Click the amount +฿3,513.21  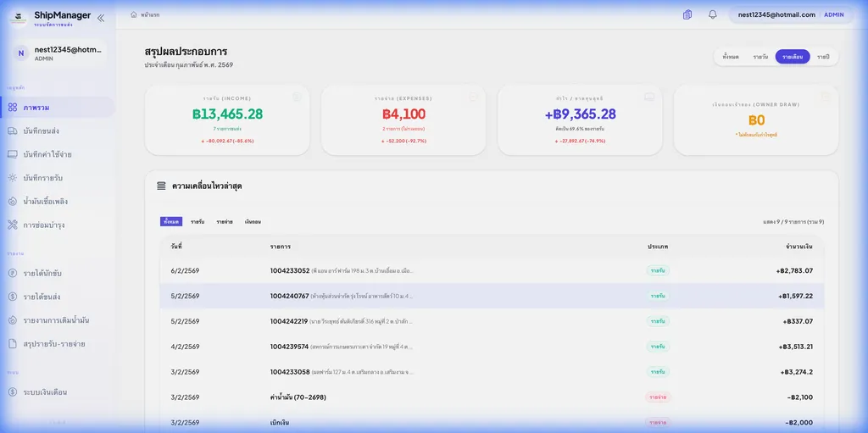[x=795, y=347]
